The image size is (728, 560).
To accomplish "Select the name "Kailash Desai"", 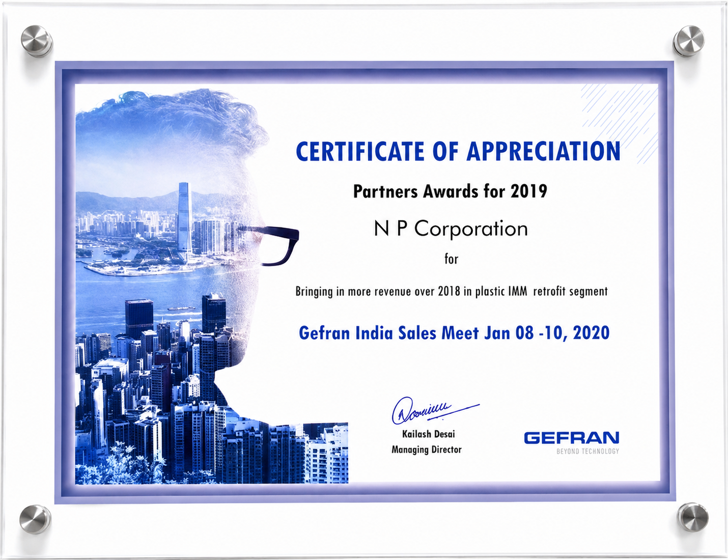I will [429, 434].
